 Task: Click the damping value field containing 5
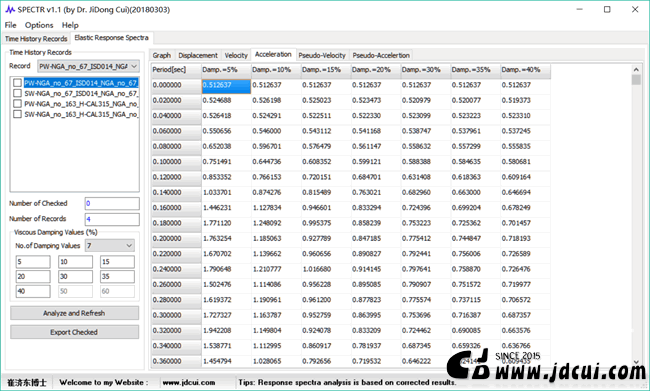point(33,262)
